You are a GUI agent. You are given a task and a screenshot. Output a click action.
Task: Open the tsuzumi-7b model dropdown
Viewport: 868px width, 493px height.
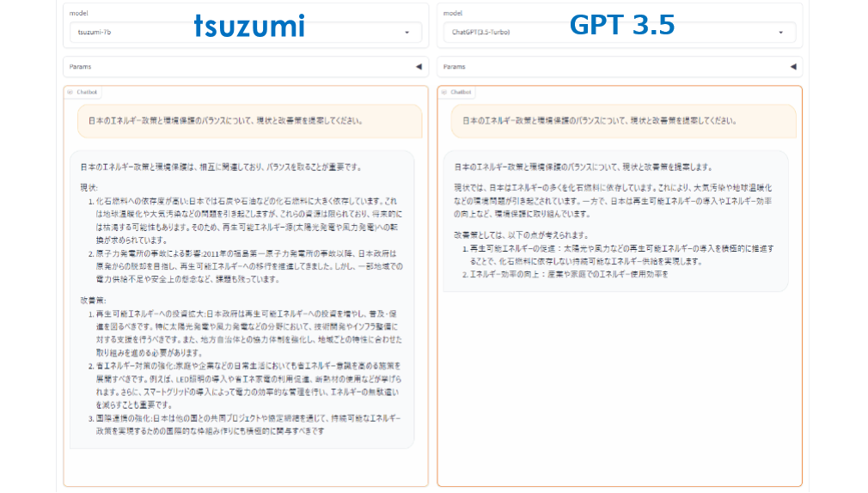pyautogui.click(x=245, y=32)
